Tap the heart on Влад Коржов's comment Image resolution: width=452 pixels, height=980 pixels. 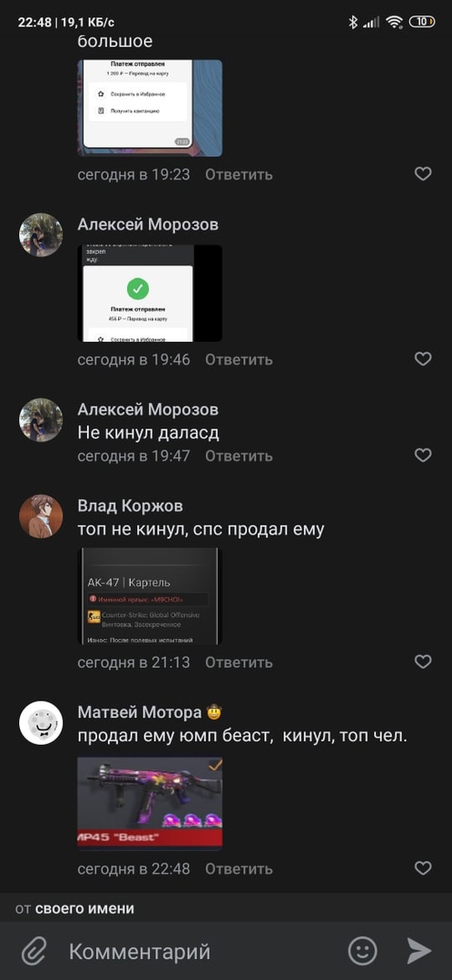pos(423,661)
